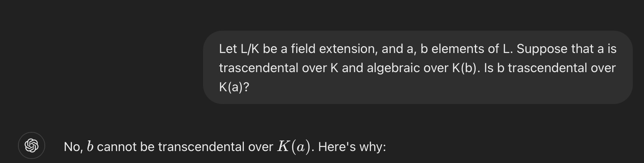
Task: Click 'that a is' ending the first line
Action: pyautogui.click(x=594, y=49)
